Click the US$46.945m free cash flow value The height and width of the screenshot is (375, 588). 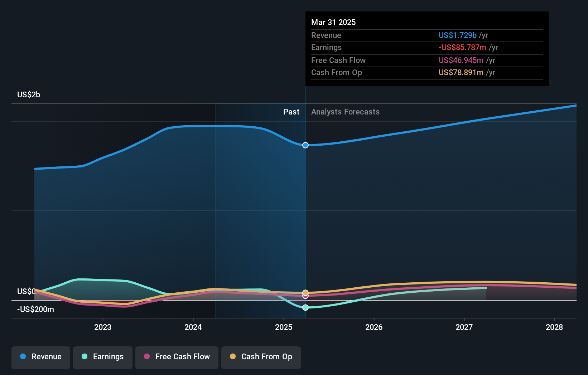(461, 60)
